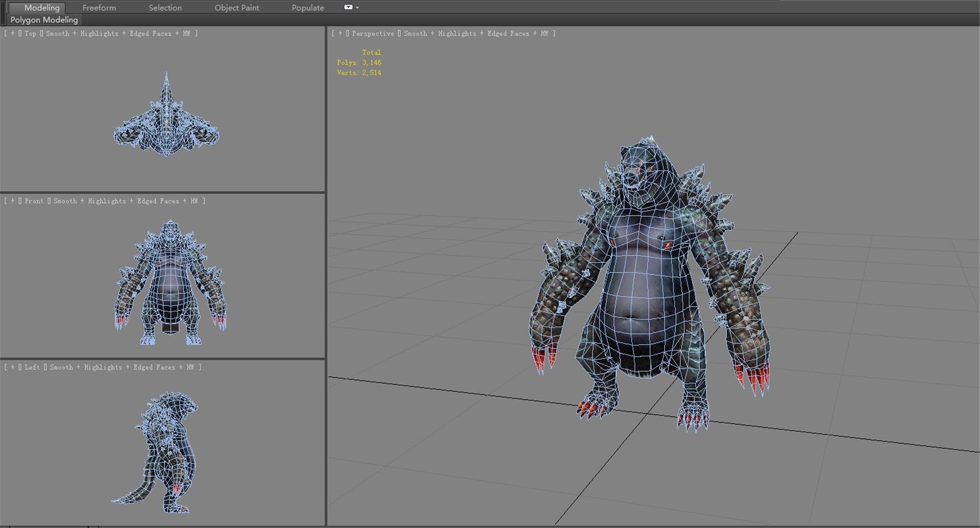This screenshot has height=528, width=980.
Task: Open the Object Paint ribbon tab
Action: pos(236,8)
